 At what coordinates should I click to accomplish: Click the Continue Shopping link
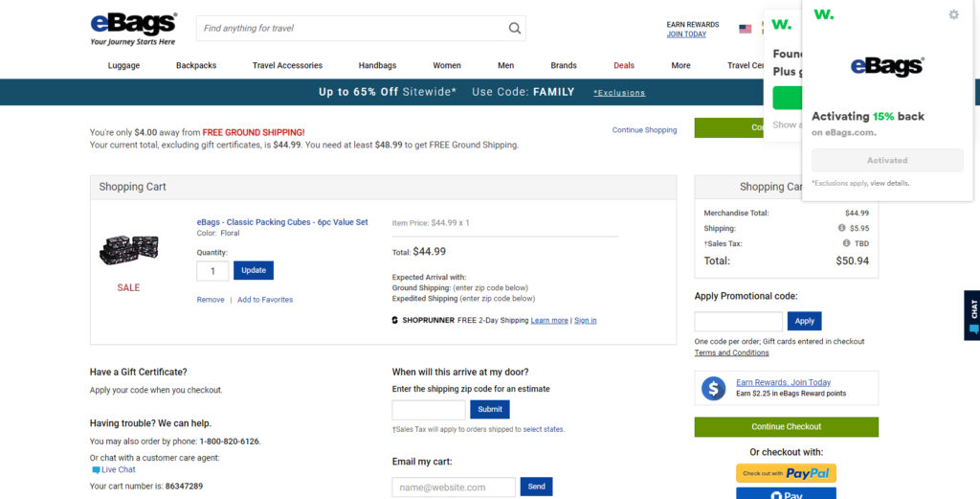coord(644,130)
